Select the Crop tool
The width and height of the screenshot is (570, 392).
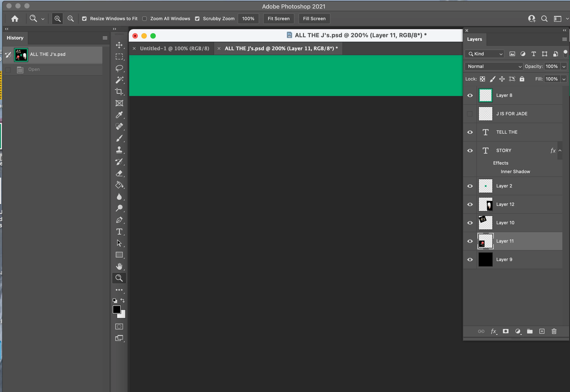(119, 91)
